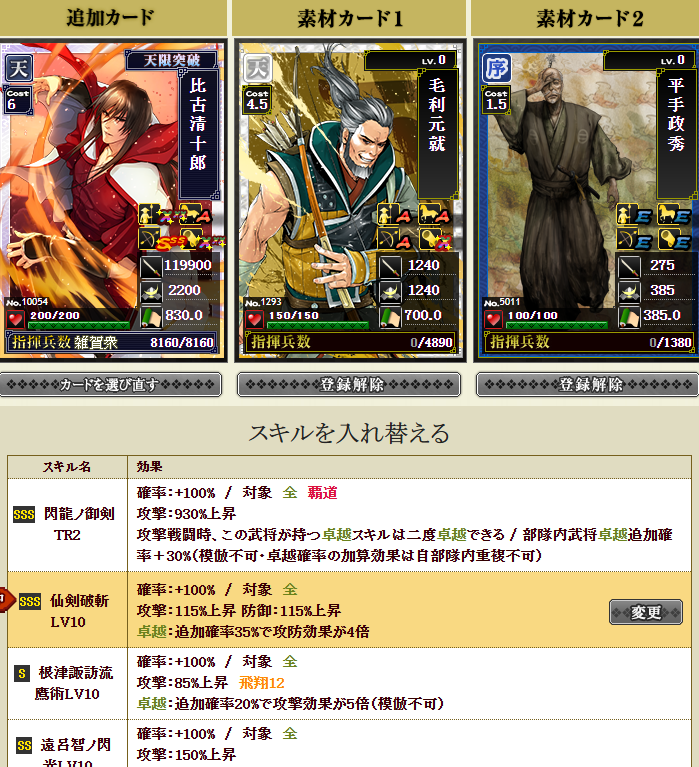Click 登録解除 button under 素材カード2

point(587,385)
